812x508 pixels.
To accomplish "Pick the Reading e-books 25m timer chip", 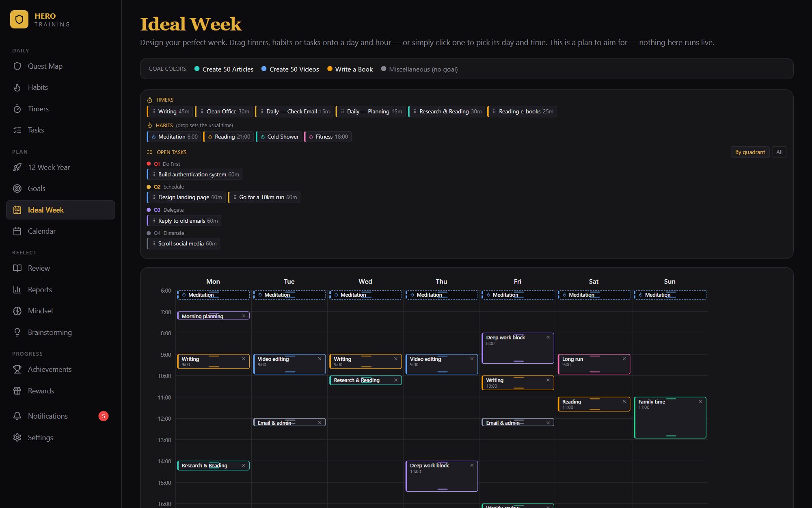I will point(522,111).
